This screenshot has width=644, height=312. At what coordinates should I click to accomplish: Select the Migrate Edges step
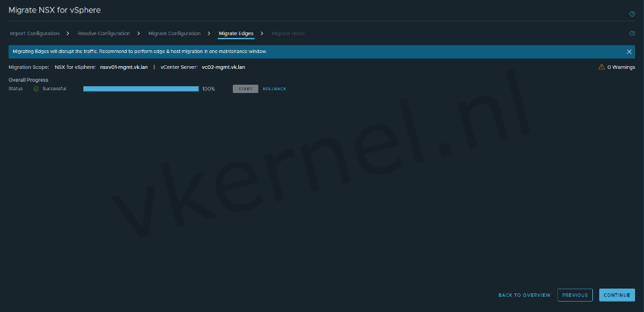pos(236,33)
